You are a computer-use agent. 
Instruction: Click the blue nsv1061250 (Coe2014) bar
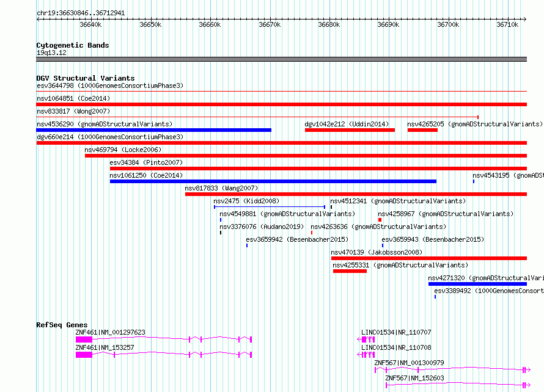(x=273, y=181)
